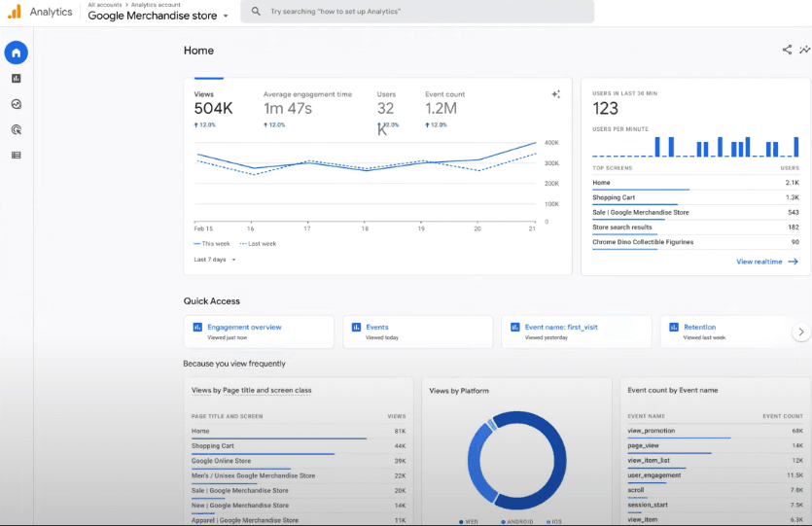Open Advertising icon in left sidebar
Viewport: 812px width, 526px height.
[x=17, y=129]
